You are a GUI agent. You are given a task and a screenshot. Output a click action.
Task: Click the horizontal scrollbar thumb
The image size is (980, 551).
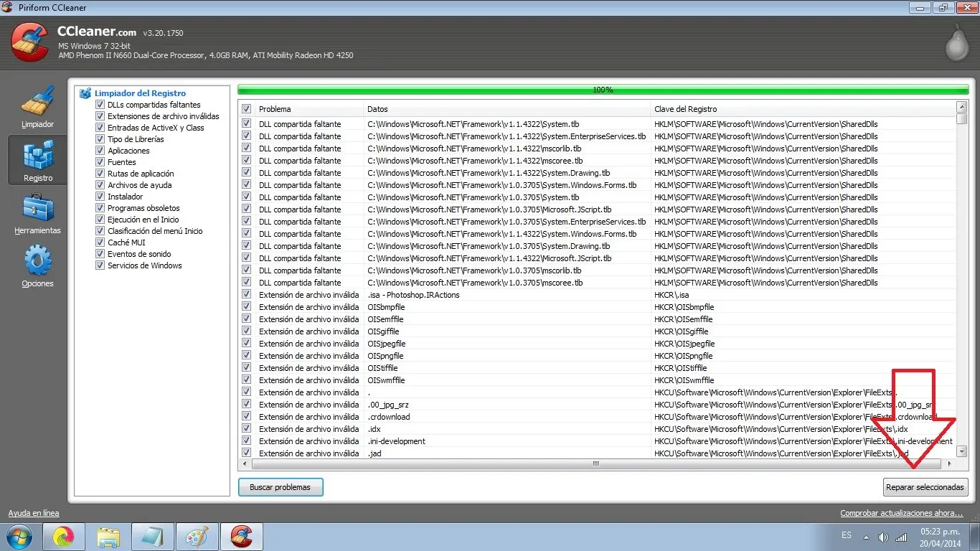(595, 464)
